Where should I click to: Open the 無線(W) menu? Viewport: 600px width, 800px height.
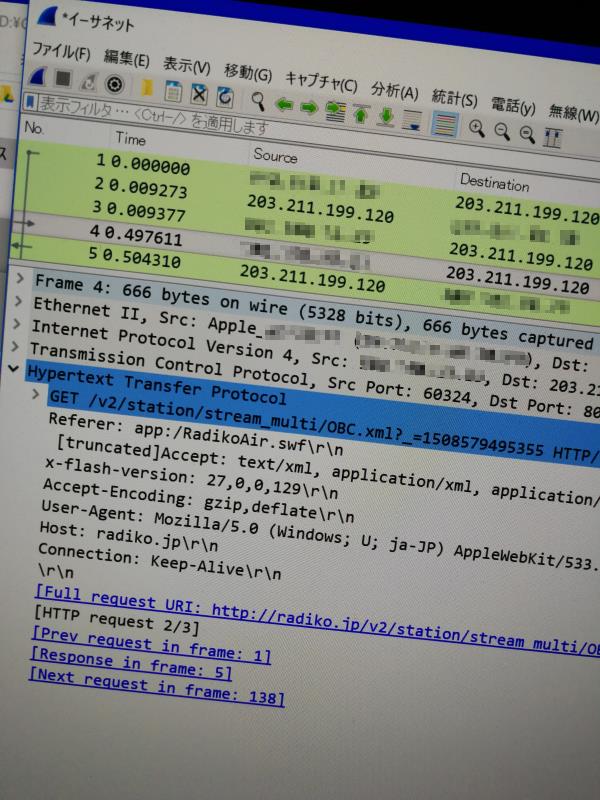coord(573,112)
